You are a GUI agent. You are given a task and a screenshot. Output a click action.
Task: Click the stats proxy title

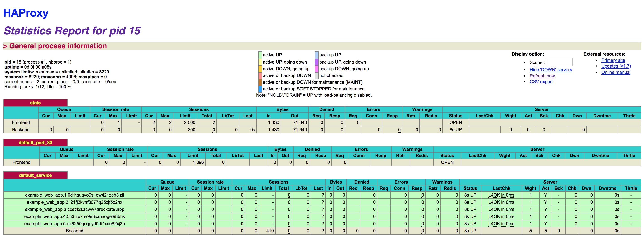point(35,103)
